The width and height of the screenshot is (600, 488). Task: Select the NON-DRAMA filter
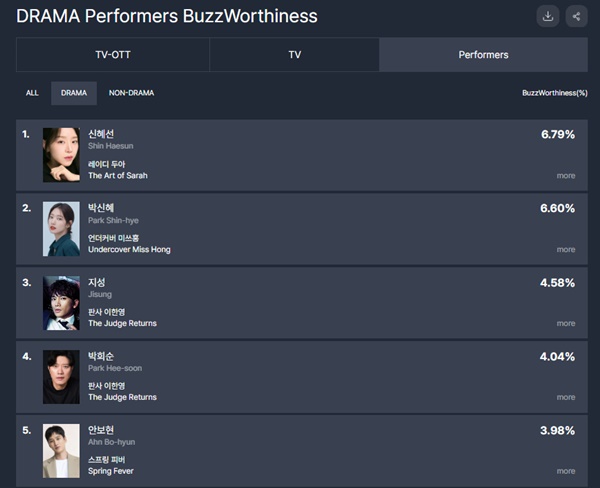click(x=132, y=93)
